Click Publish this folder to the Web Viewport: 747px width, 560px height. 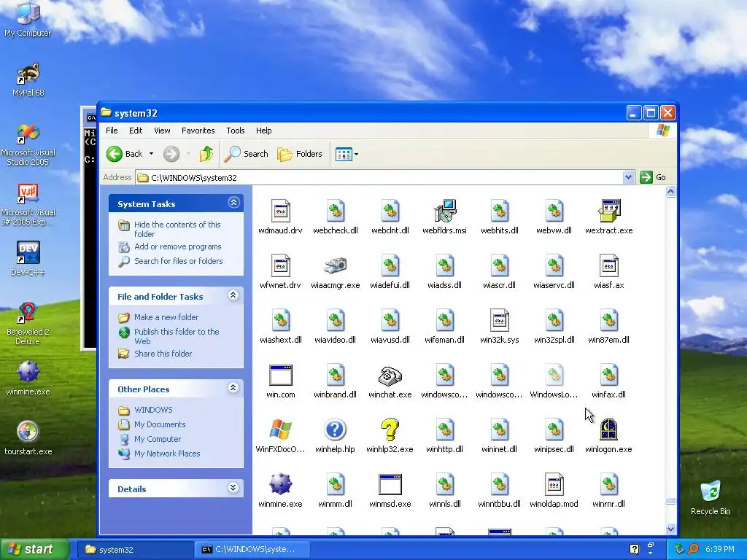click(177, 336)
